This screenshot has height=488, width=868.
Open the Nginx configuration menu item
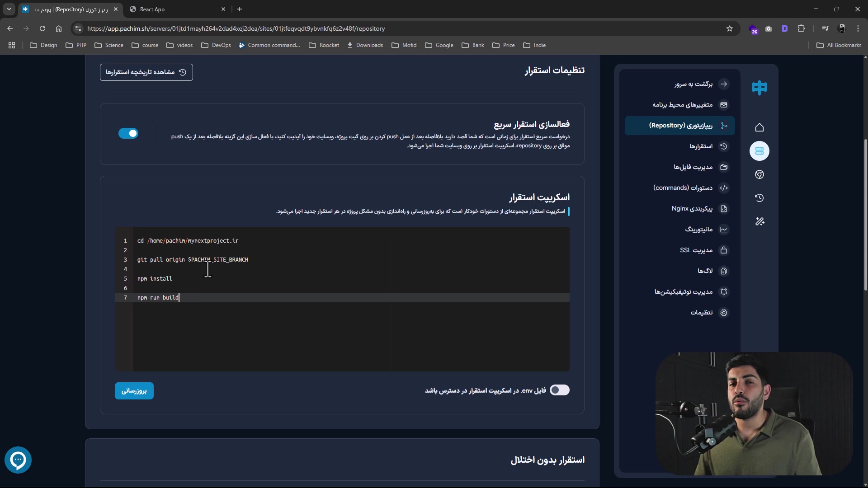(x=692, y=209)
